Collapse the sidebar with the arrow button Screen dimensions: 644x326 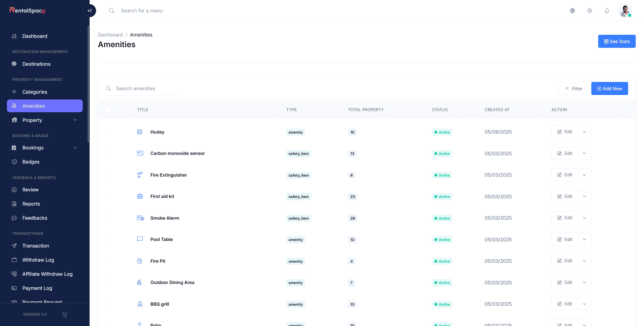(x=90, y=11)
